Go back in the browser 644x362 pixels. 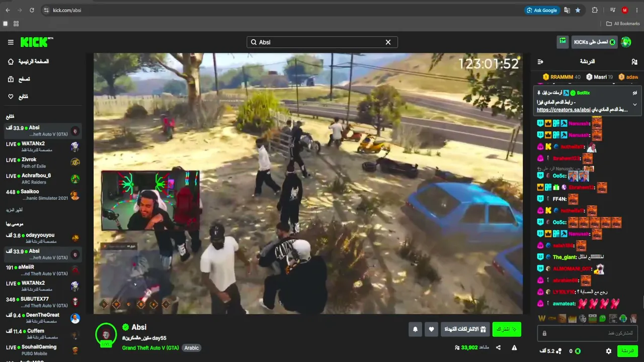pyautogui.click(x=8, y=10)
